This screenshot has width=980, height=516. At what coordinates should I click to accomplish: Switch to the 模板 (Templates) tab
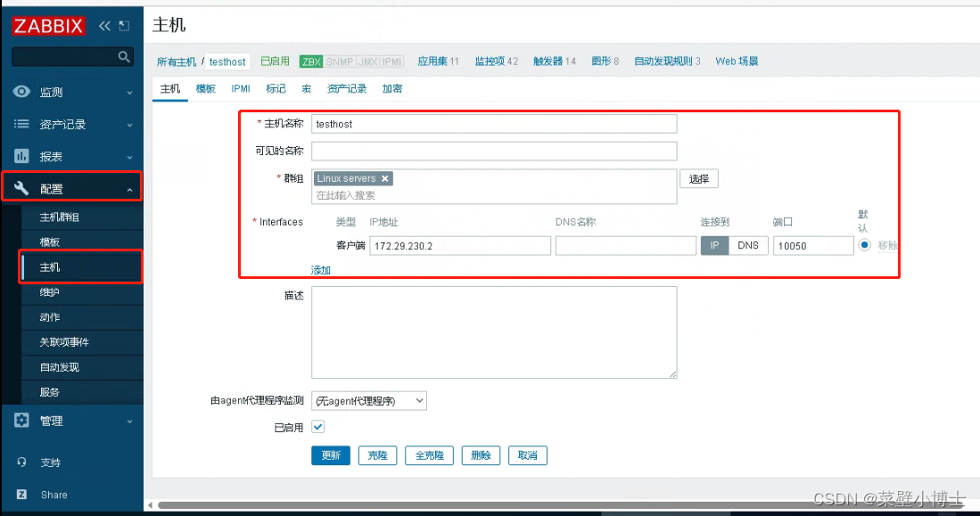[205, 88]
